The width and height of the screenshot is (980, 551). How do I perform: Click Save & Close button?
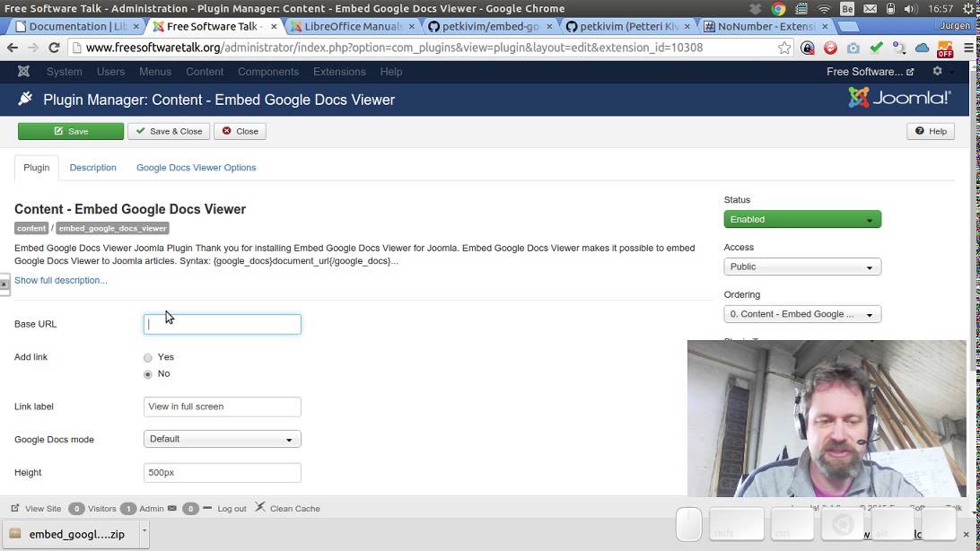[169, 131]
